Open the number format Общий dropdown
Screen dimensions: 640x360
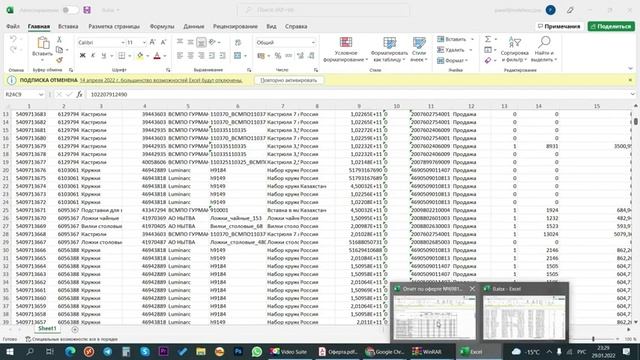click(313, 42)
